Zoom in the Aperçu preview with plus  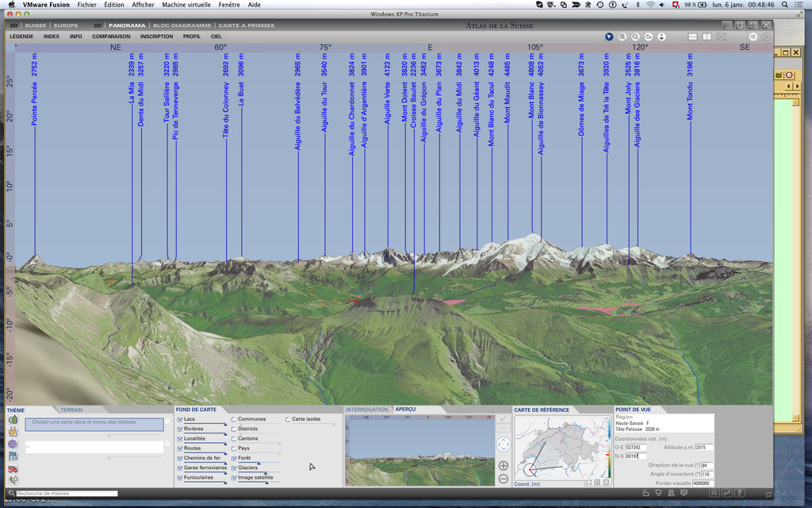pyautogui.click(x=504, y=465)
